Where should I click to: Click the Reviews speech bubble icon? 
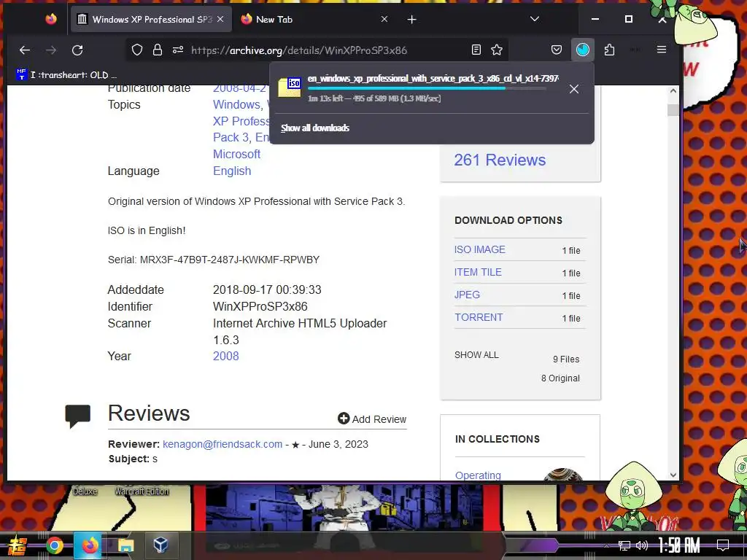pyautogui.click(x=77, y=416)
